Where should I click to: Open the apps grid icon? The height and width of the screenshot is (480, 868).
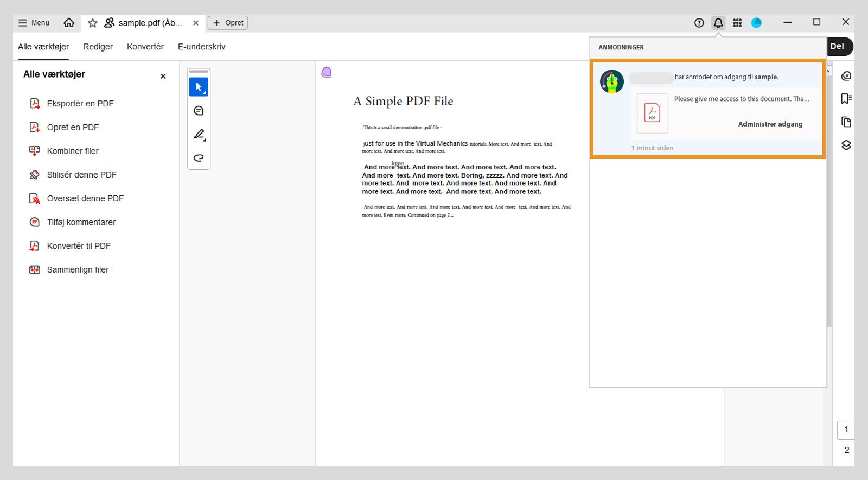pos(737,23)
